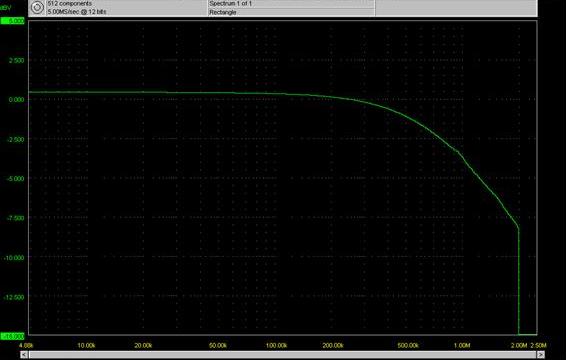Click the 200.00k frequency label
Screen dimensions: 567x360
point(333,346)
